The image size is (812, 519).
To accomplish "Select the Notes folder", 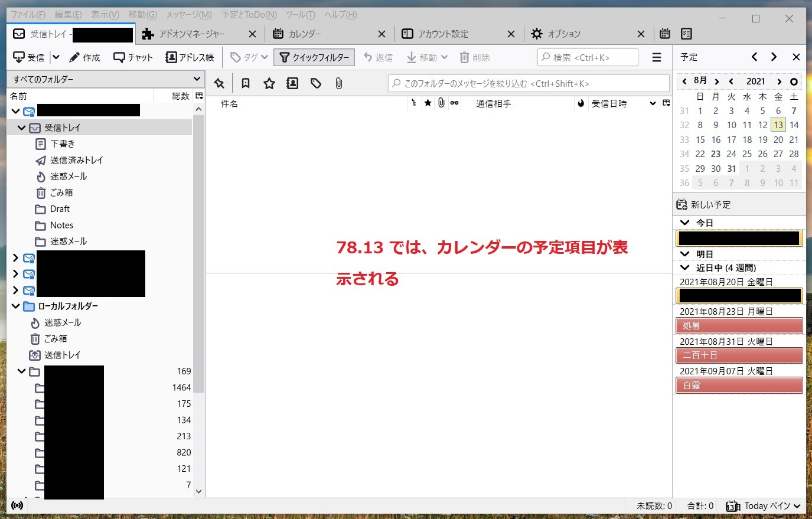I will [61, 225].
